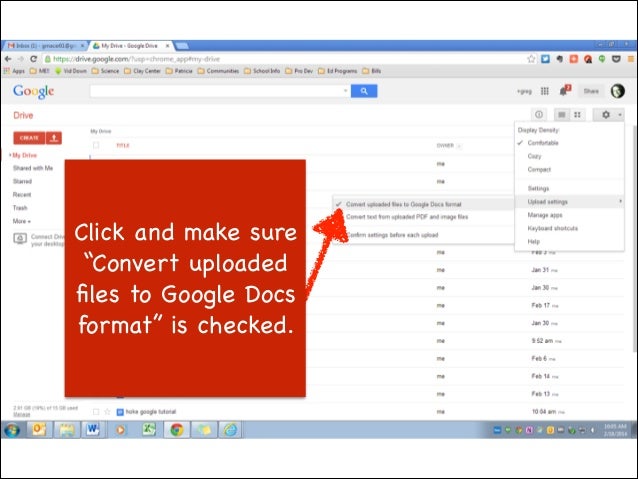Toggle Convert uploaded files to Google Docs format
The image size is (638, 479).
(424, 204)
